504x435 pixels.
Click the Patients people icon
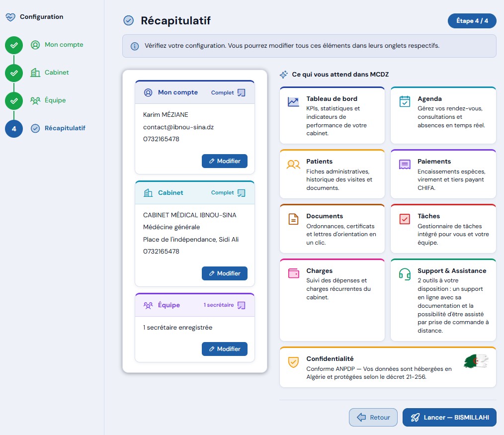(x=293, y=165)
